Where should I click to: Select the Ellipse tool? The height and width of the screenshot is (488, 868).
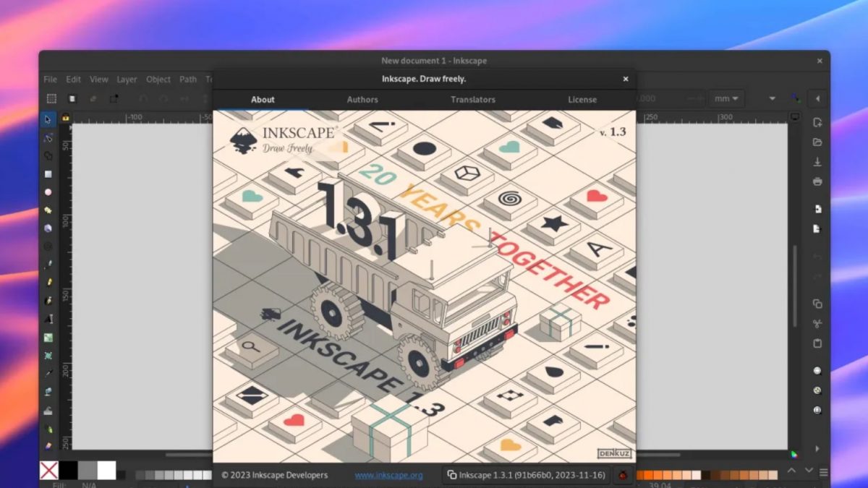tap(48, 192)
